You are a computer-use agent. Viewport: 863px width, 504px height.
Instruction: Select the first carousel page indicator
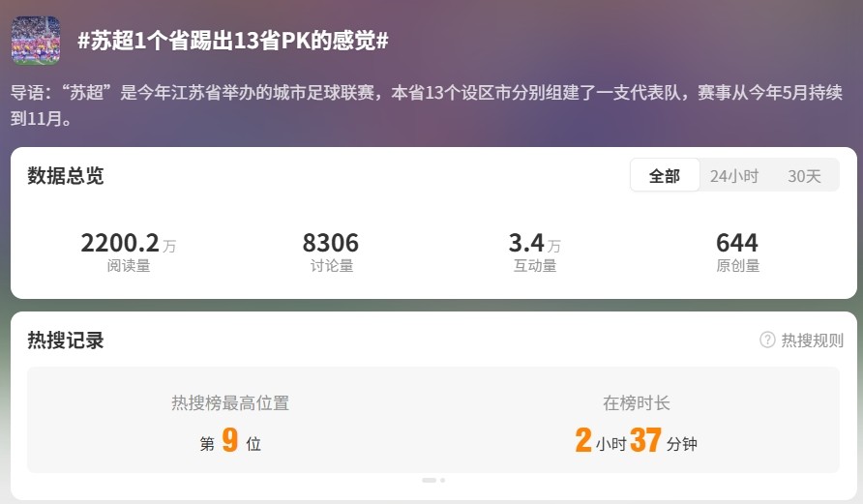coord(429,481)
